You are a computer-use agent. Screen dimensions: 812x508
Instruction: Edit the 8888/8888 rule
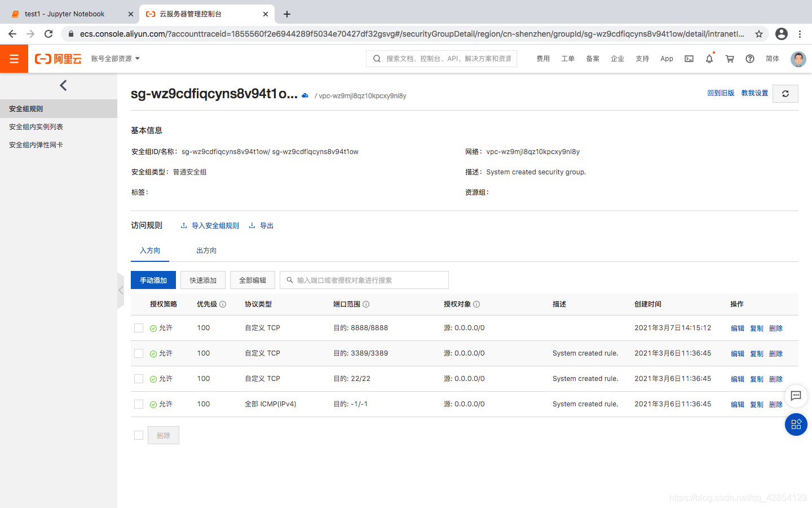click(x=738, y=329)
